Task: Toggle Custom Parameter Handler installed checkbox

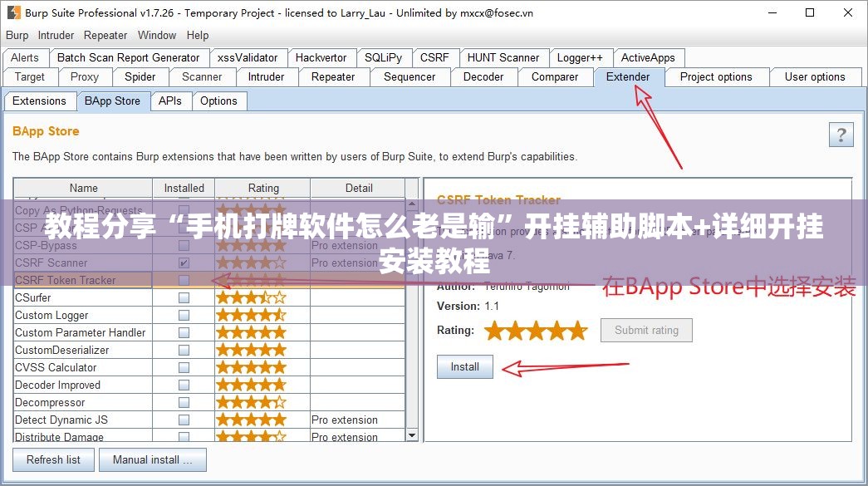Action: tap(184, 332)
